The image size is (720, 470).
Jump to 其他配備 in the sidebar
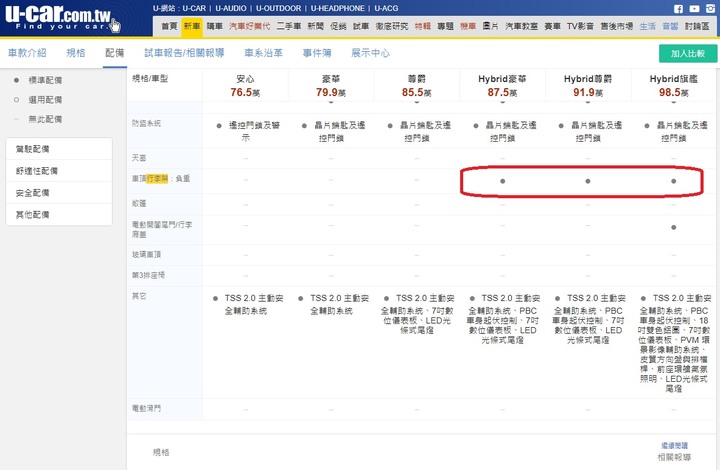(x=59, y=214)
